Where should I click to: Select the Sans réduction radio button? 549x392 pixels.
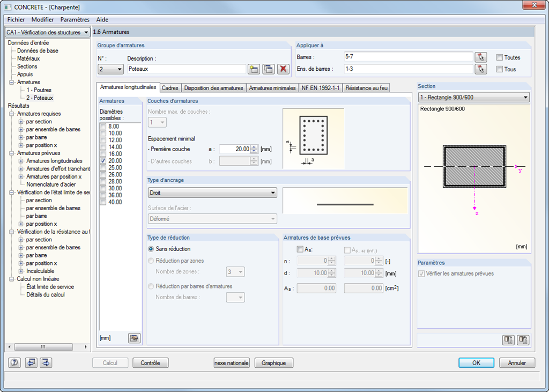point(151,249)
